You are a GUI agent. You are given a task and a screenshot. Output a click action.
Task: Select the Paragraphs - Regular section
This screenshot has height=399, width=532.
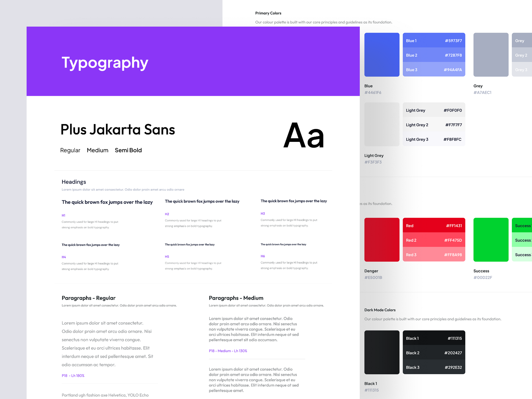88,298
